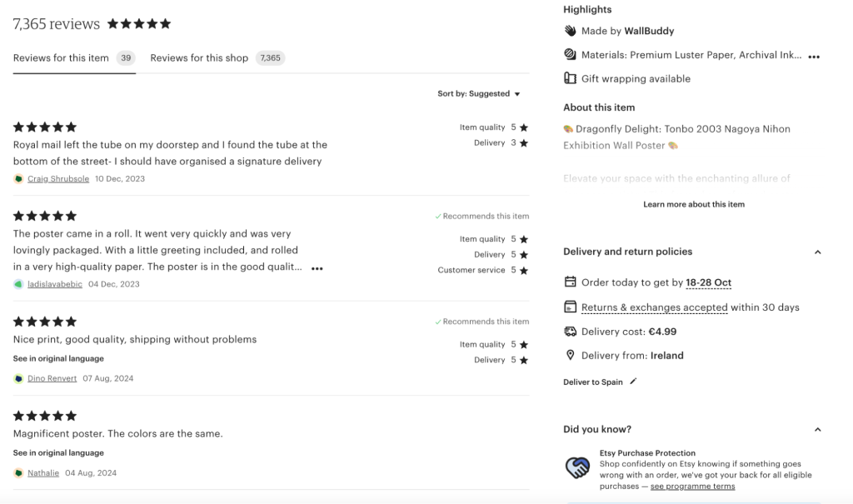This screenshot has height=504, width=853.
Task: Click the hand icon beside Made by WallBuddy
Action: point(570,31)
